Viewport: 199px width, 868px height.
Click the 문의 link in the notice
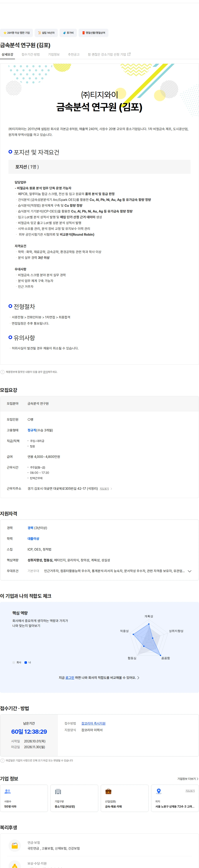coord(45,372)
